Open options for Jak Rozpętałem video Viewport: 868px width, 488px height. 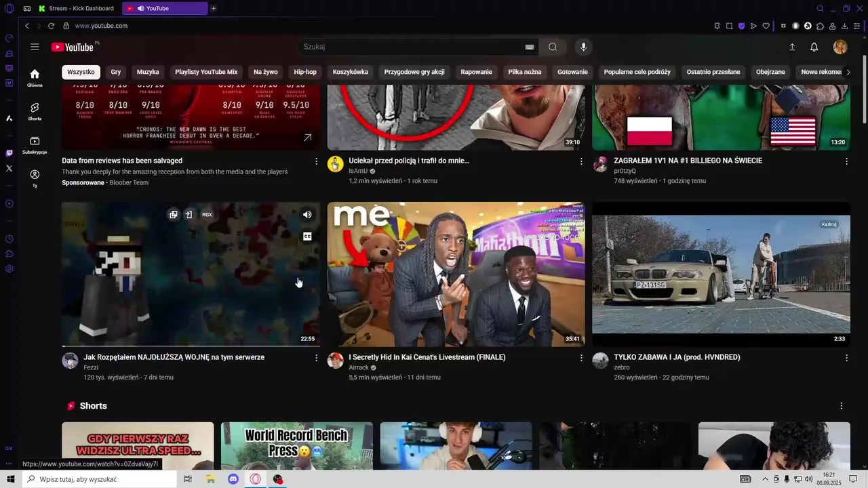[x=316, y=358]
